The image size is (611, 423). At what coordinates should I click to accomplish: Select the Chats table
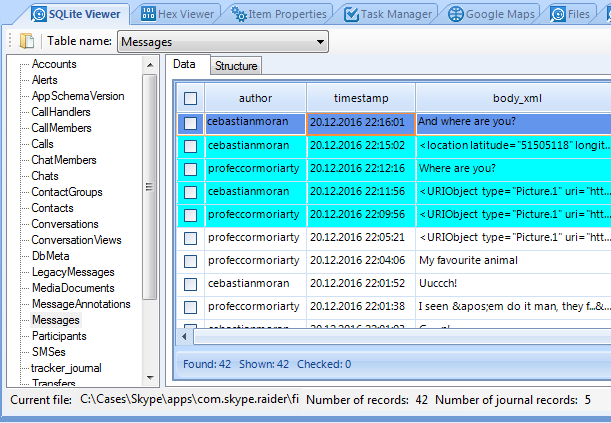click(x=45, y=176)
